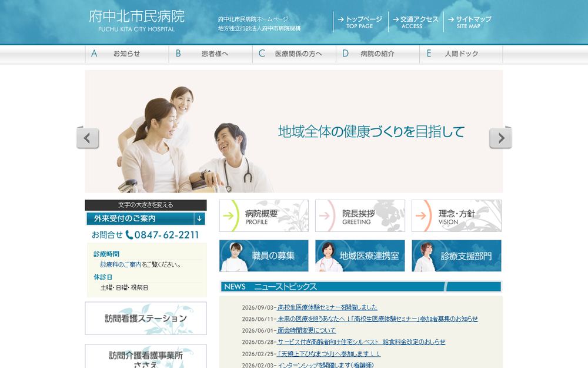588x368 pixels.
Task: Open news サービス付き高齢者向け住宅シルベスト 給食料金改定
Action: pos(361,342)
